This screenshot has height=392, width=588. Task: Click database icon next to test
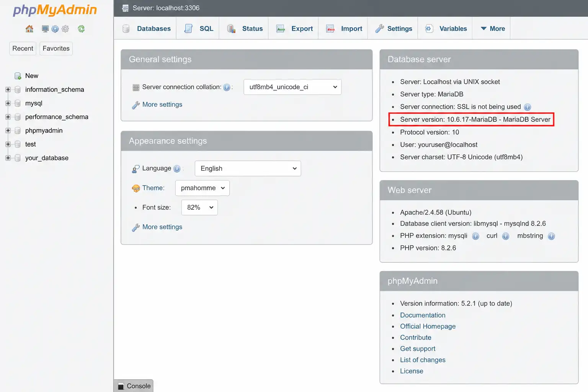[x=18, y=144]
